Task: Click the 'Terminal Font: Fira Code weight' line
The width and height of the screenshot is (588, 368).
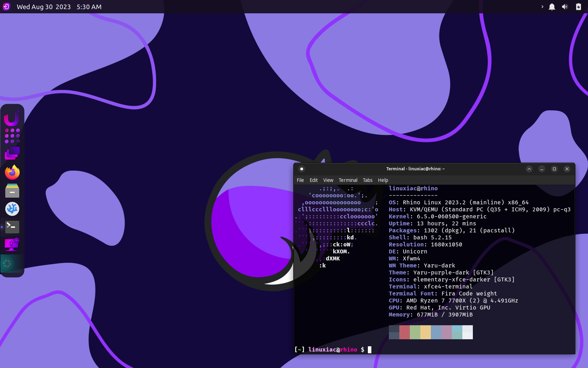Action: (x=443, y=294)
